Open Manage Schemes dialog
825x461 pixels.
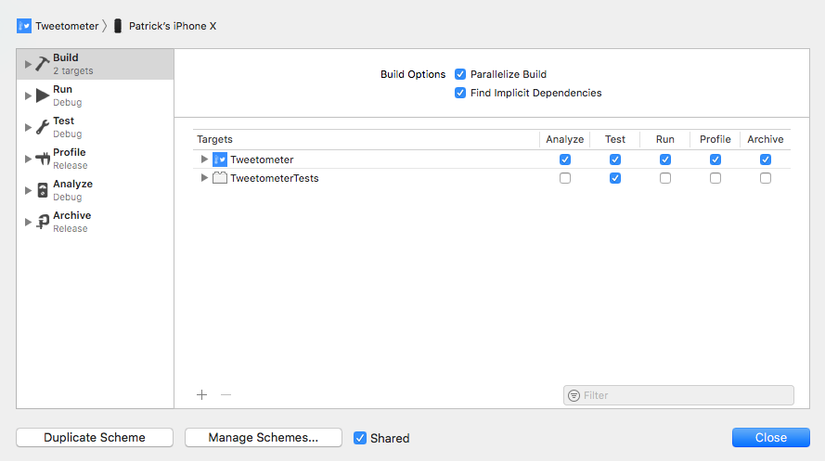click(x=263, y=438)
